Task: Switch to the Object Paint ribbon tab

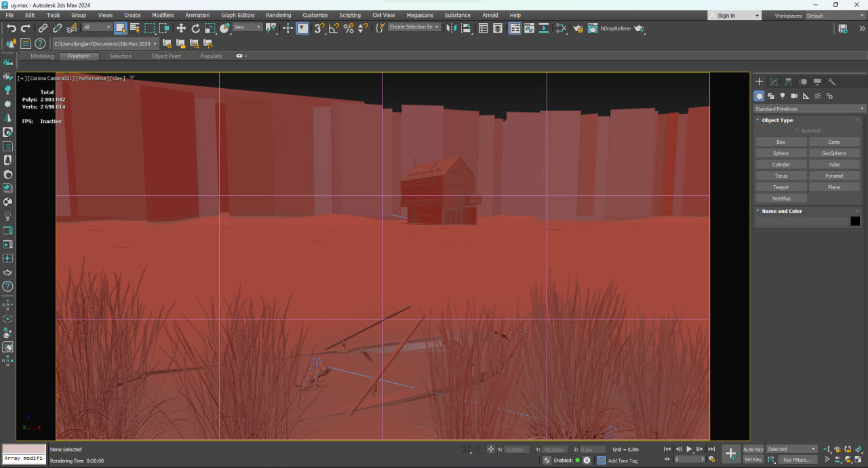Action: click(x=166, y=56)
